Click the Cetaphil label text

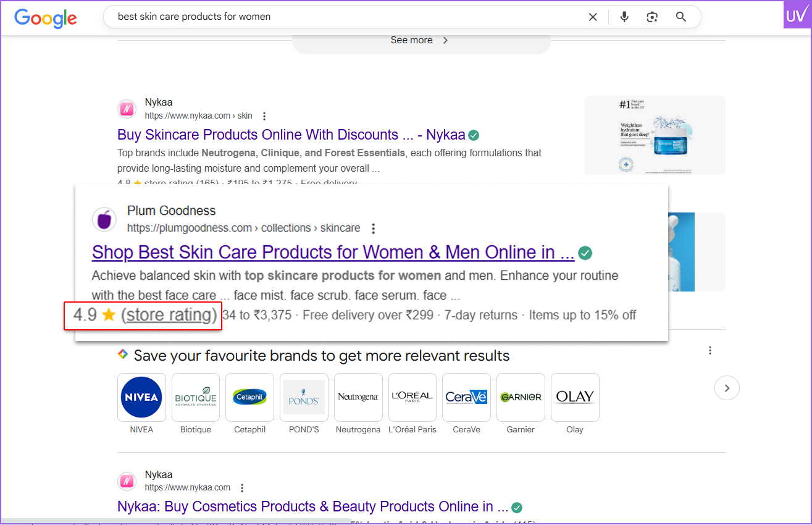249,429
